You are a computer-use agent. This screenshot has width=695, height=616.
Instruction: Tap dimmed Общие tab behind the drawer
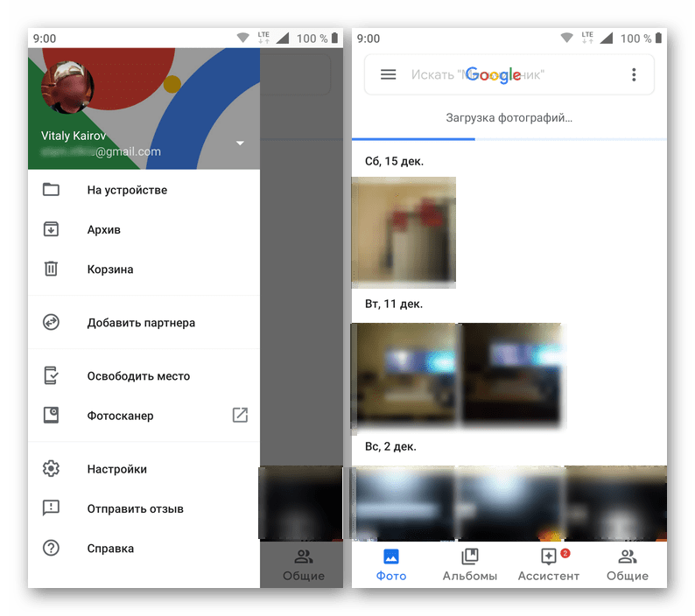(x=304, y=564)
